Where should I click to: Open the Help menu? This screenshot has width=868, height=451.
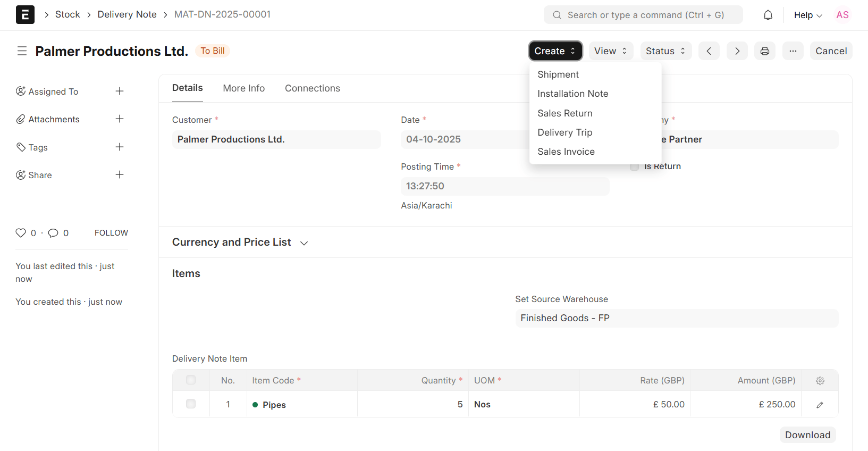808,15
